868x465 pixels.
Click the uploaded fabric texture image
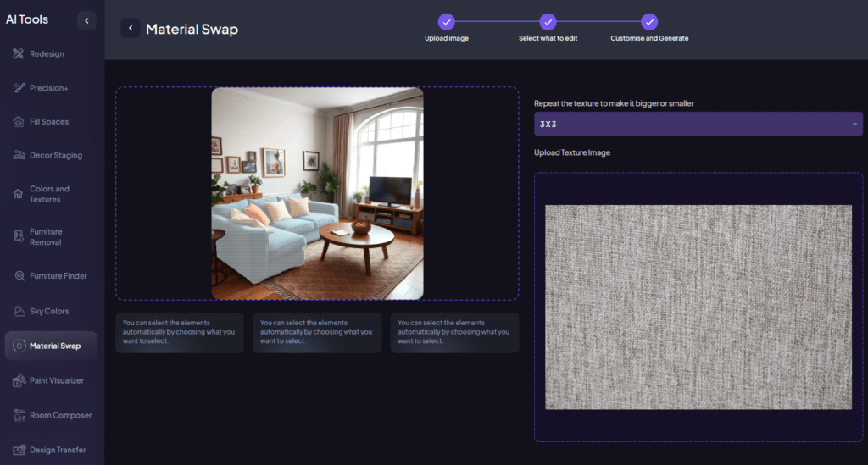coord(698,307)
